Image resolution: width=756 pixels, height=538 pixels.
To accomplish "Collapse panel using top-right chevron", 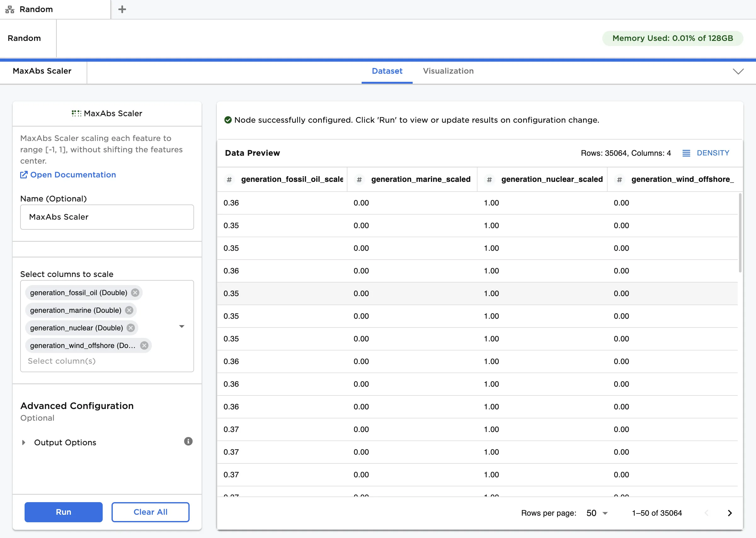I will tap(738, 71).
